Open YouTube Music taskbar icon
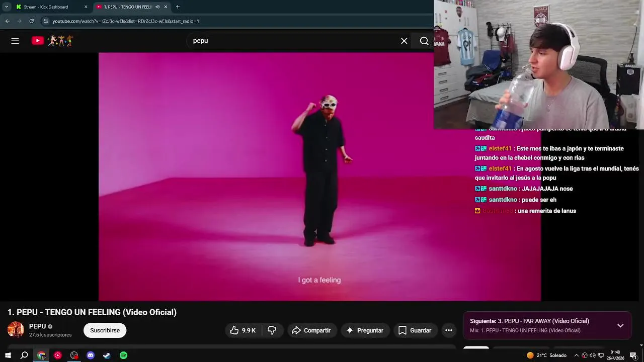 (x=58, y=355)
